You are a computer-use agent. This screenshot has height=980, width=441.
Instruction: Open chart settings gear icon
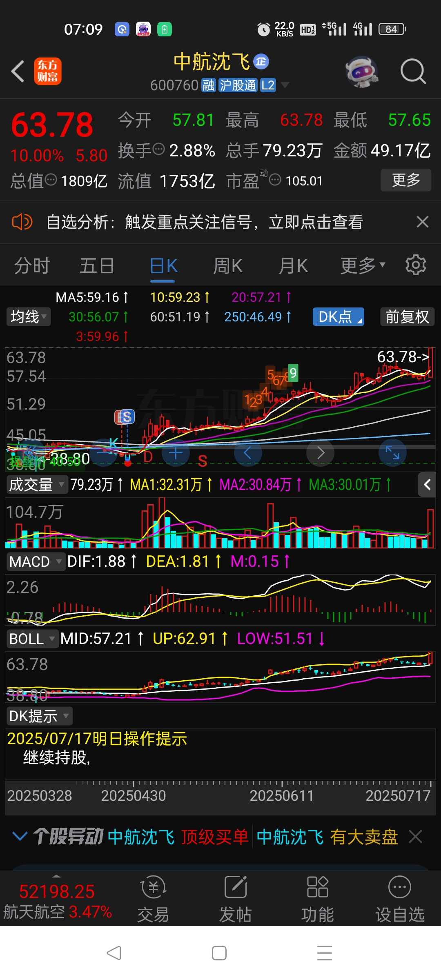[x=416, y=265]
